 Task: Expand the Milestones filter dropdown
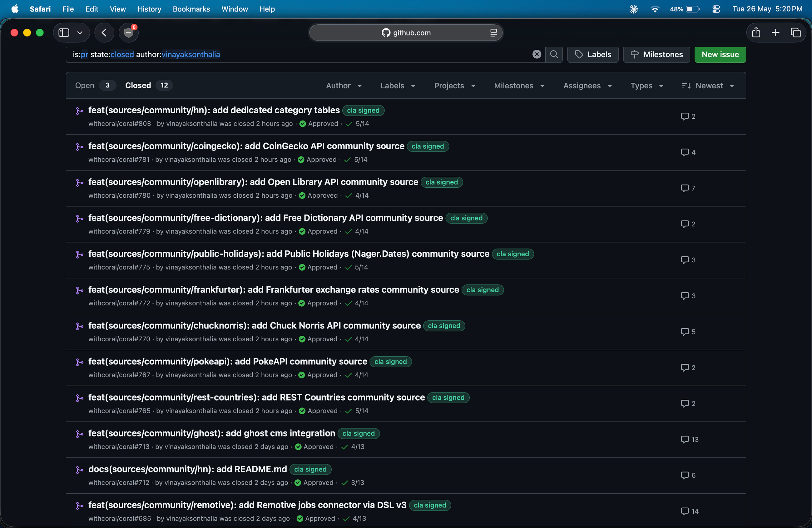coord(519,86)
